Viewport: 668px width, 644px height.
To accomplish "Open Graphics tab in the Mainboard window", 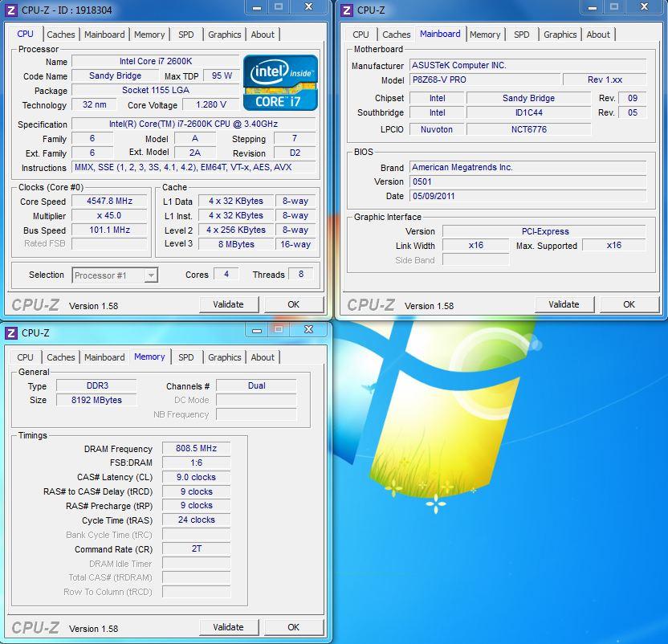I will (560, 35).
